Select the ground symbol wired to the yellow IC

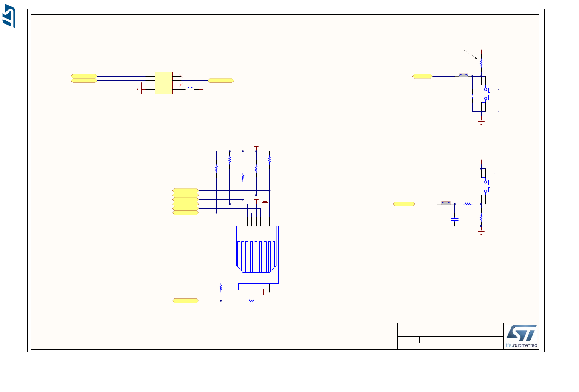coord(140,89)
